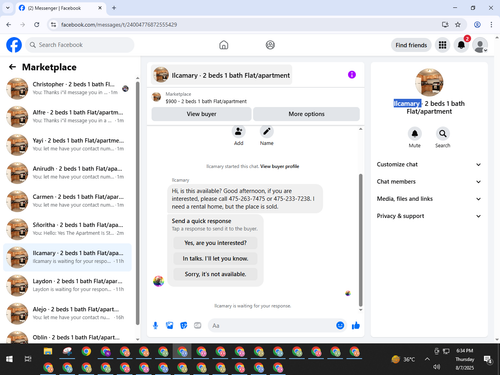
Task: View site information icon in address bar
Action: 53,25
